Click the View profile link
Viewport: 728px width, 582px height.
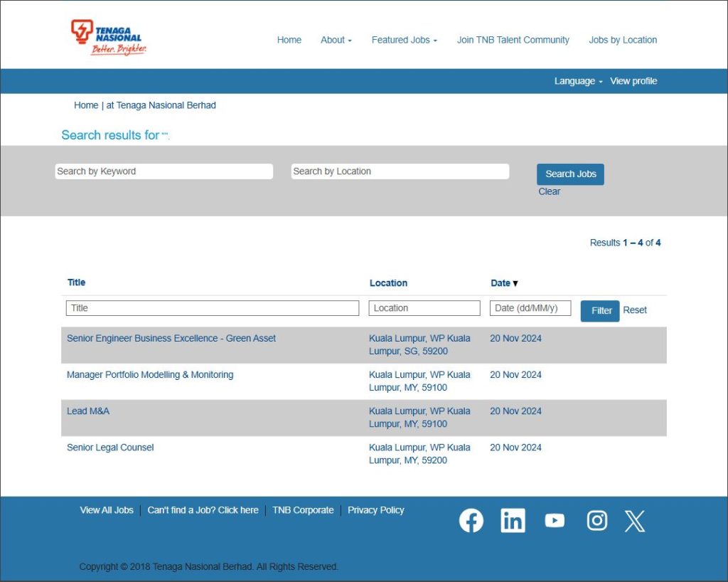coord(633,81)
